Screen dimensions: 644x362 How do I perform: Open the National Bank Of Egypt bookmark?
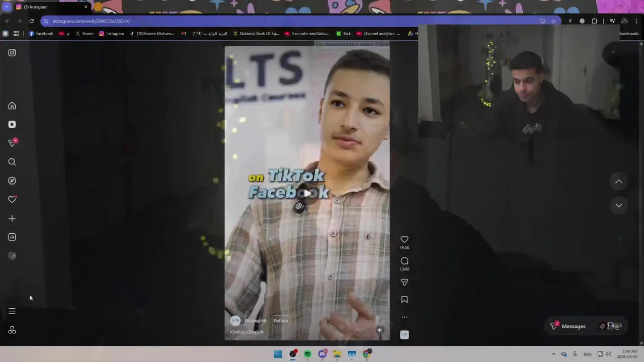256,34
